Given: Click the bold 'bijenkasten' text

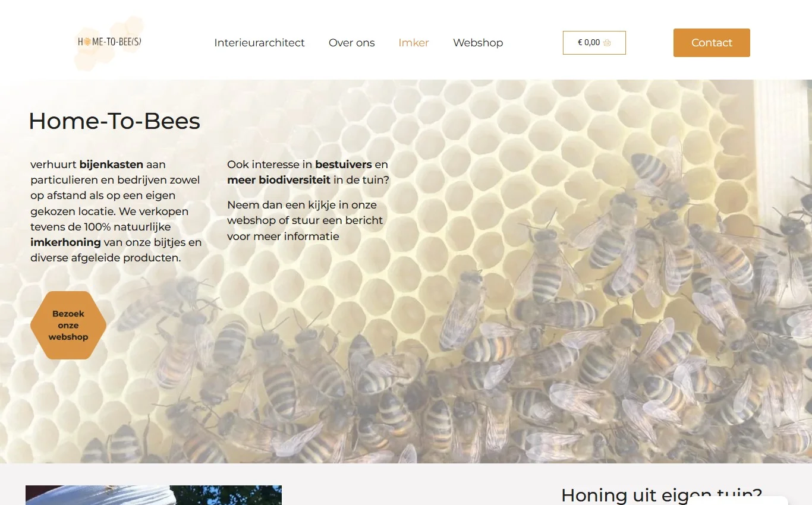Looking at the screenshot, I should tap(111, 164).
